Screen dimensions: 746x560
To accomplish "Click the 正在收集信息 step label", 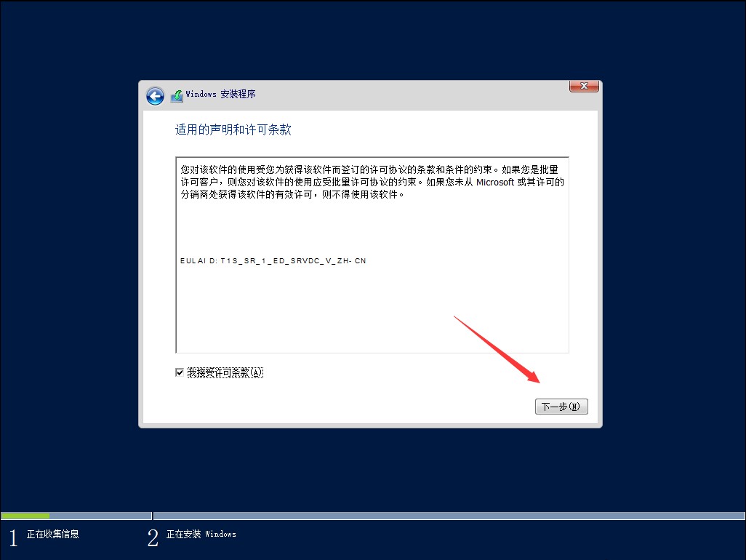I will pos(52,535).
